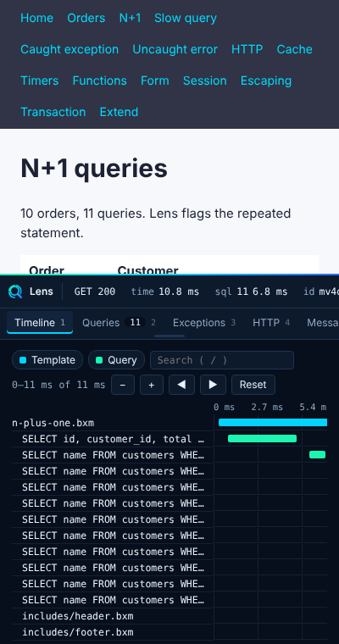
Task: Open the Uncaught error link
Action: click(x=175, y=49)
